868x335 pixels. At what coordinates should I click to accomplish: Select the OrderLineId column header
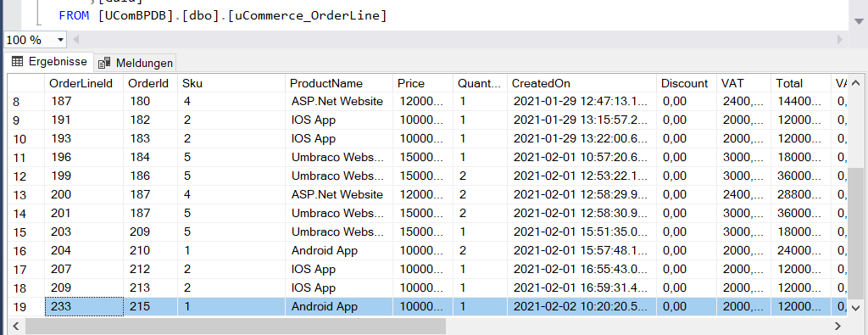pyautogui.click(x=84, y=83)
